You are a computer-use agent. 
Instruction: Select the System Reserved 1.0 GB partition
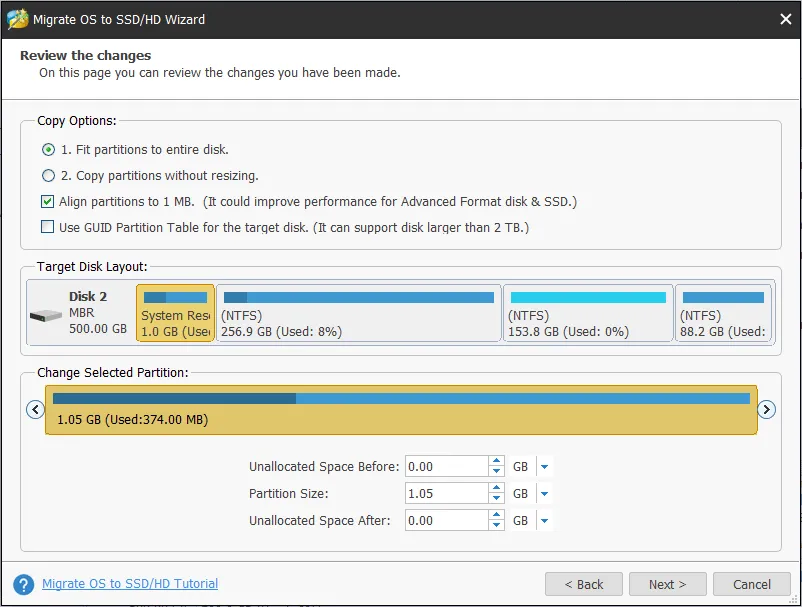(x=175, y=313)
